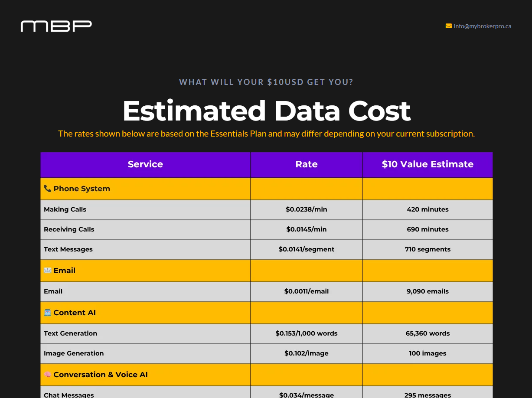
Task: Click the envelope emoji in Email row
Action: [x=47, y=271]
